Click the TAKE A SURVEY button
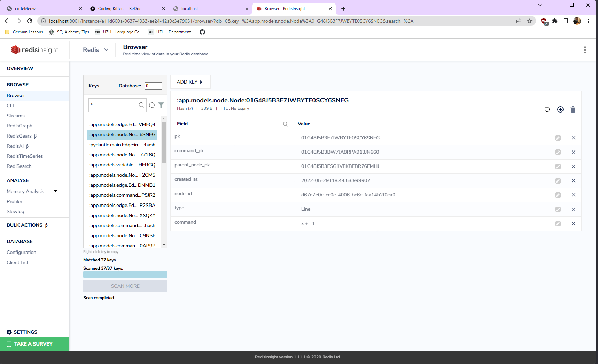Screen dimensions: 598x364 [34, 344]
